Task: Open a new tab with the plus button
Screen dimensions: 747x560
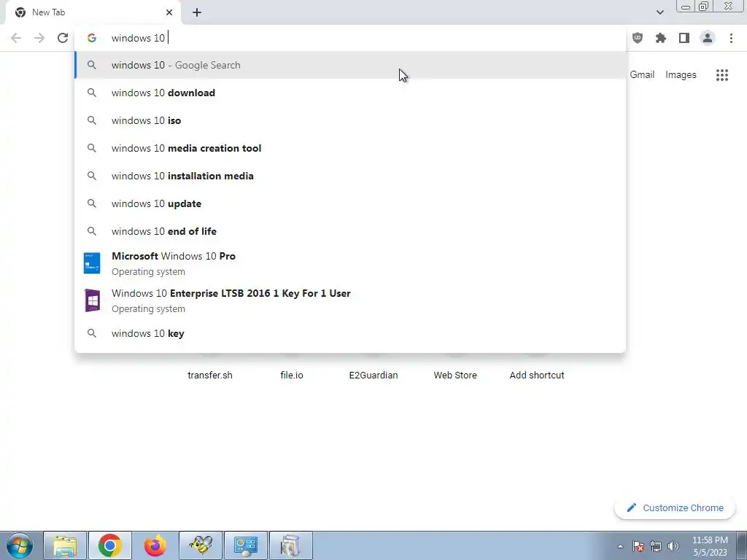Action: (x=197, y=12)
